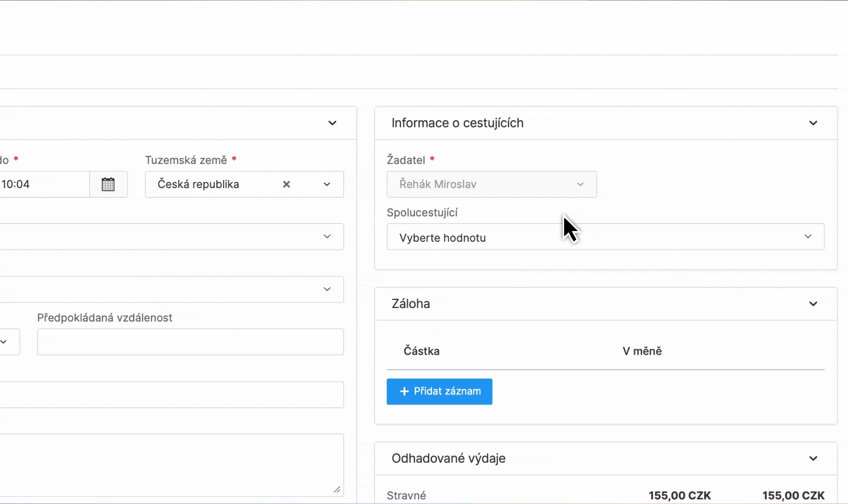Open the Žadatel dropdown

pos(580,184)
